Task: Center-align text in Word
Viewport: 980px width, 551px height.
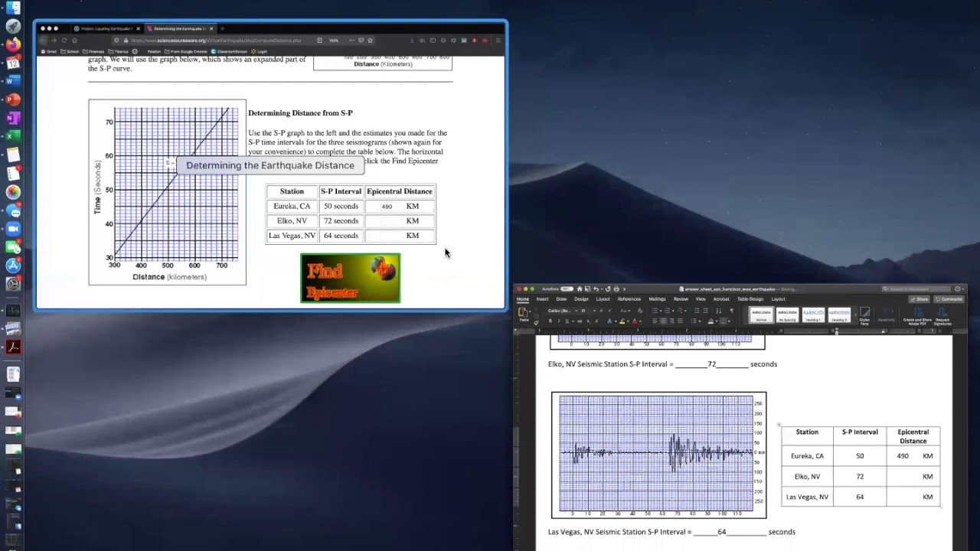Action: click(663, 321)
